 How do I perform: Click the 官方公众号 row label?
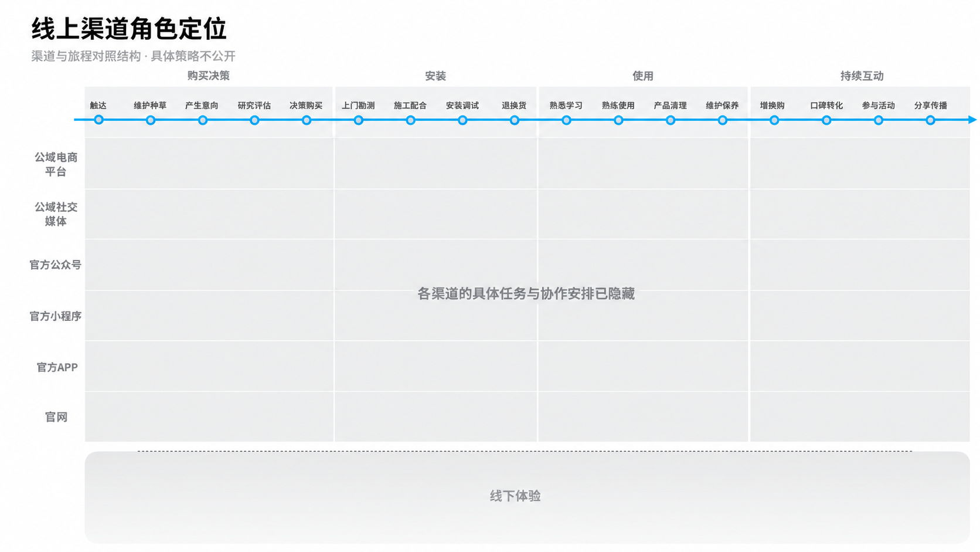[x=56, y=265]
